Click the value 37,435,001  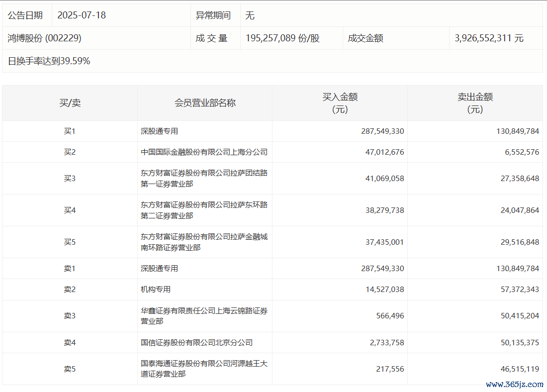384,242
